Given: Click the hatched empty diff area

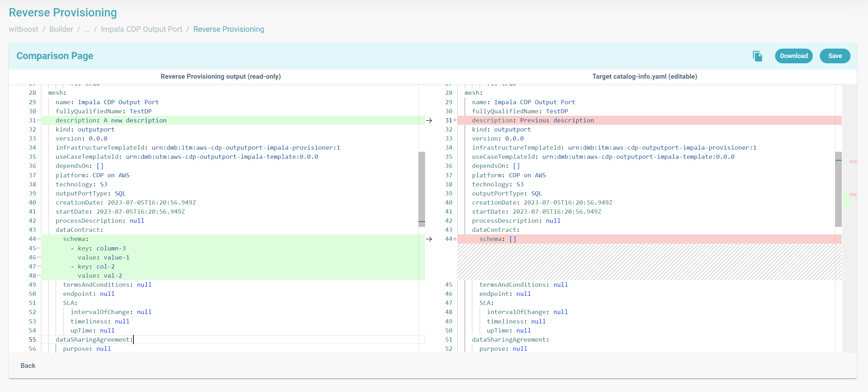Looking at the screenshot, I should point(649,262).
